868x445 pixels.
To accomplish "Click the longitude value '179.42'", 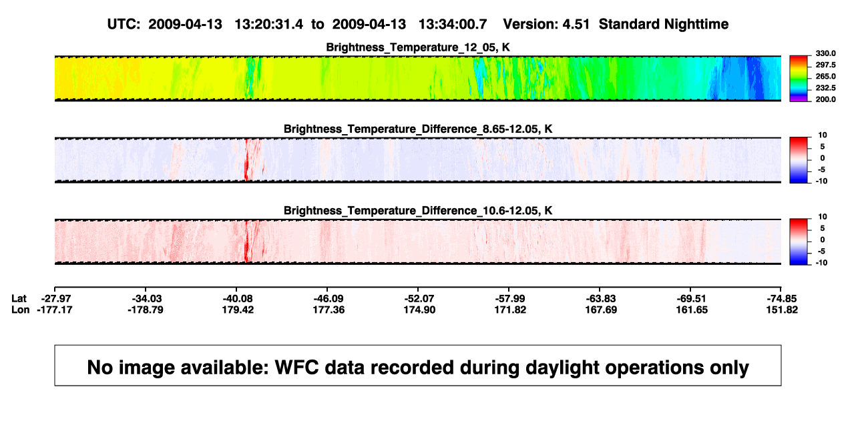I will coord(238,310).
